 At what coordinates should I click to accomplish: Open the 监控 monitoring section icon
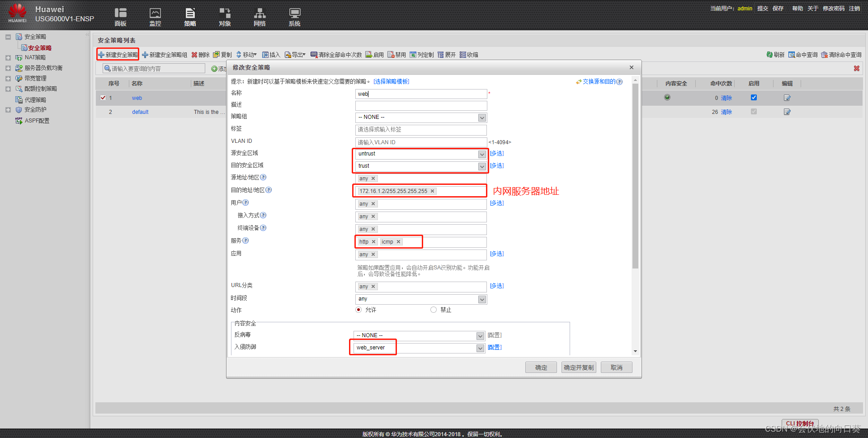[x=155, y=17]
